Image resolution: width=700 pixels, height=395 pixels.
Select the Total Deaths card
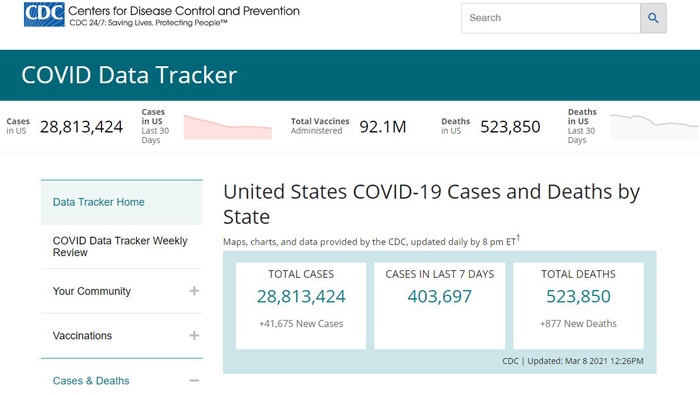tap(579, 305)
